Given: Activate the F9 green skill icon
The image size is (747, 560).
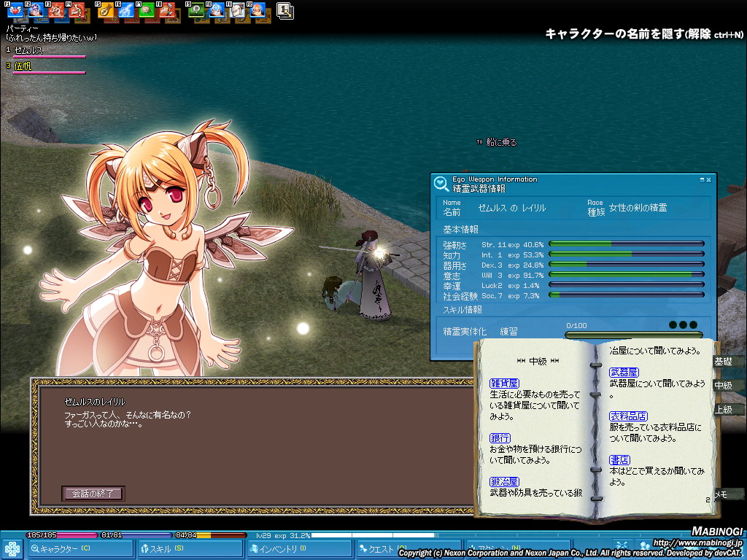Looking at the screenshot, I should click(x=196, y=10).
